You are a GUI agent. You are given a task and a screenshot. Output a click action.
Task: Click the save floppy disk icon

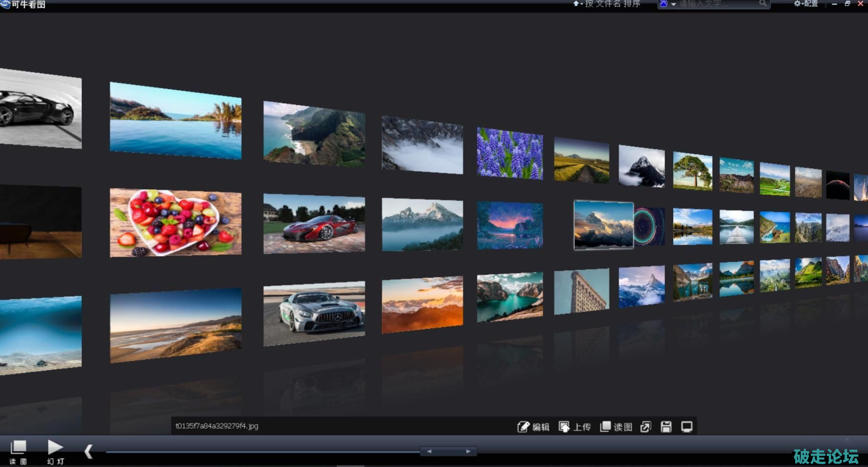click(x=666, y=427)
